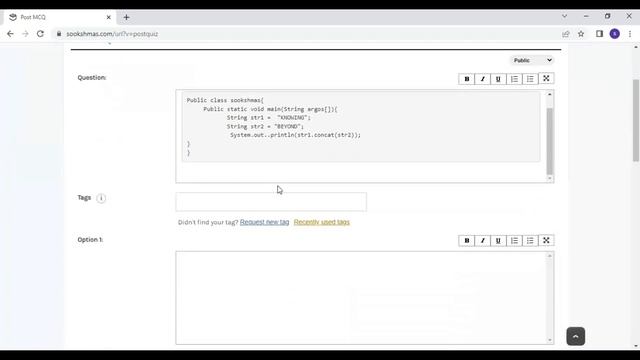
Task: Apply underline in the Question editor toolbar
Action: [498, 79]
